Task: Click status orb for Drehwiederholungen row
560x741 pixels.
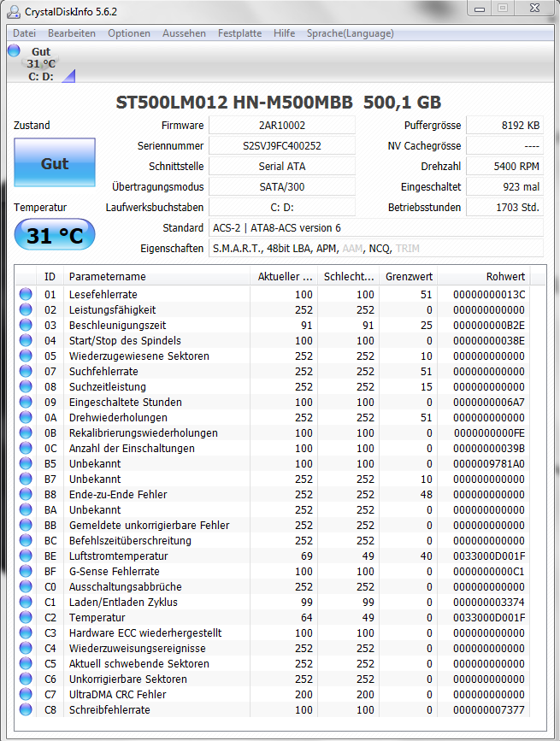Action: 26,417
